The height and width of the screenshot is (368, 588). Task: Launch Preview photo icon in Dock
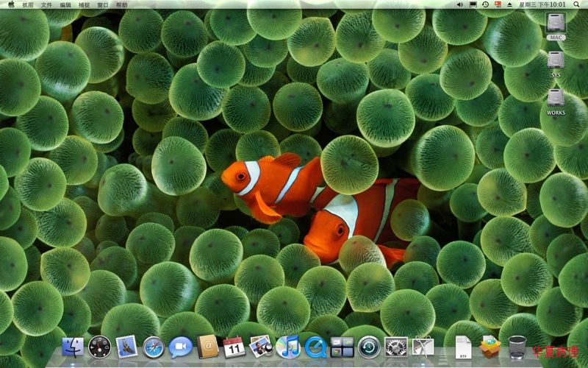click(x=261, y=346)
